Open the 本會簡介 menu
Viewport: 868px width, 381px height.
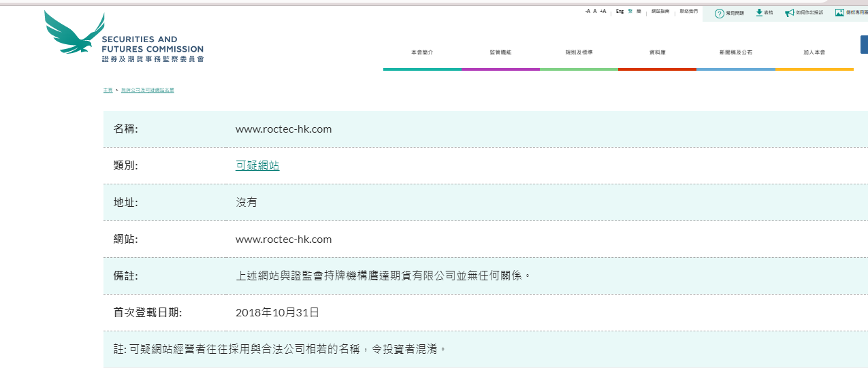[422, 52]
